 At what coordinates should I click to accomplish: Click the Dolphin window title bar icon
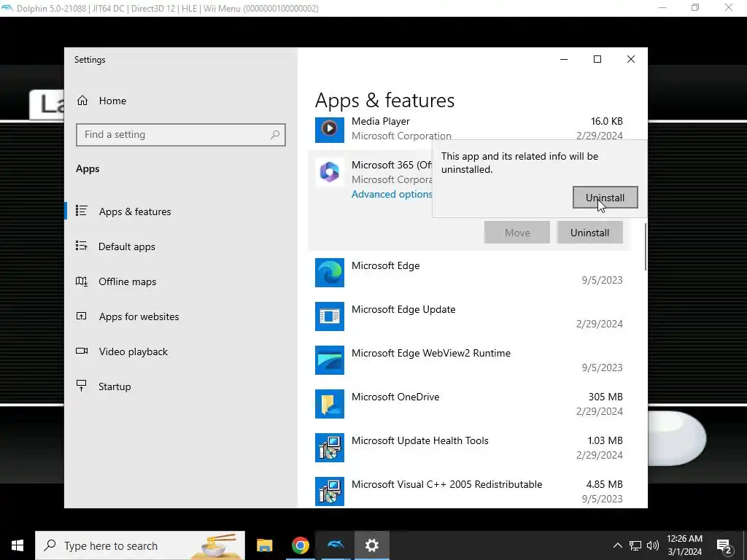(x=7, y=8)
